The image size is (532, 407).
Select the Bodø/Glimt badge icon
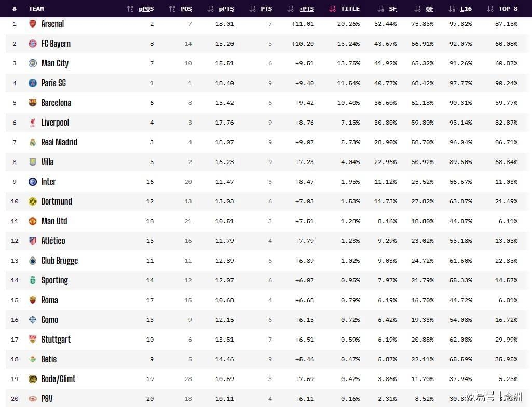33,379
